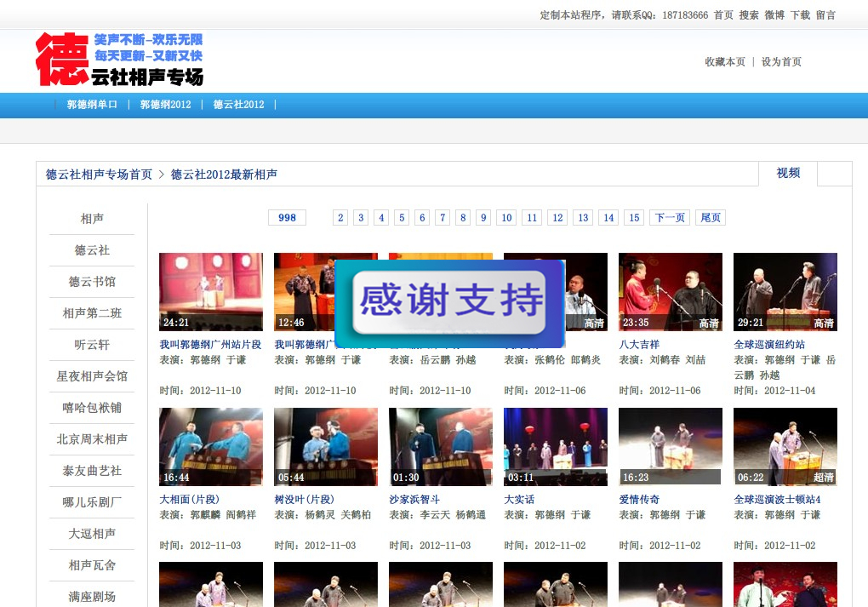The width and height of the screenshot is (868, 607).
Task: Switch to the 视频 tab
Action: coord(788,173)
